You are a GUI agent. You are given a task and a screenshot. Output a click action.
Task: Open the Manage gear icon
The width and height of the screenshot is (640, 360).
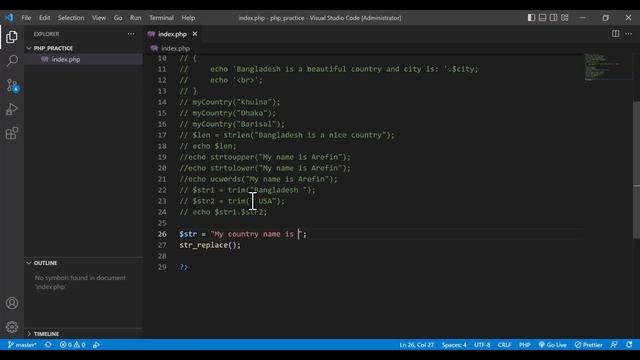pyautogui.click(x=12, y=327)
